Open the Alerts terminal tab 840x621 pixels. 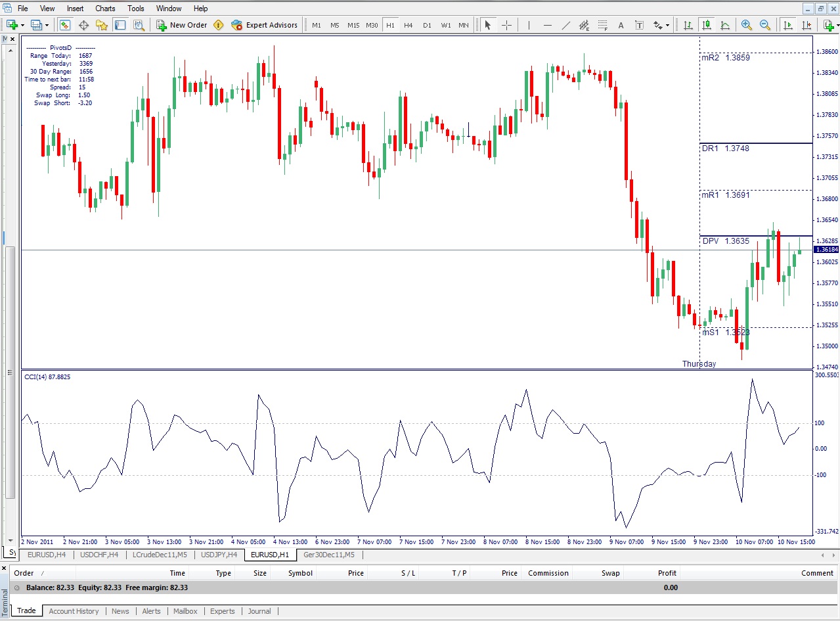(x=151, y=611)
